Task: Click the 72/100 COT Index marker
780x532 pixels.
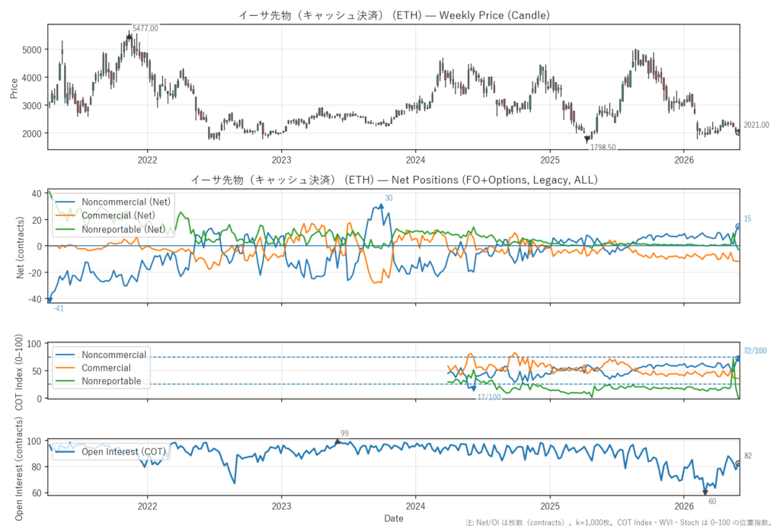Action: coord(755,351)
